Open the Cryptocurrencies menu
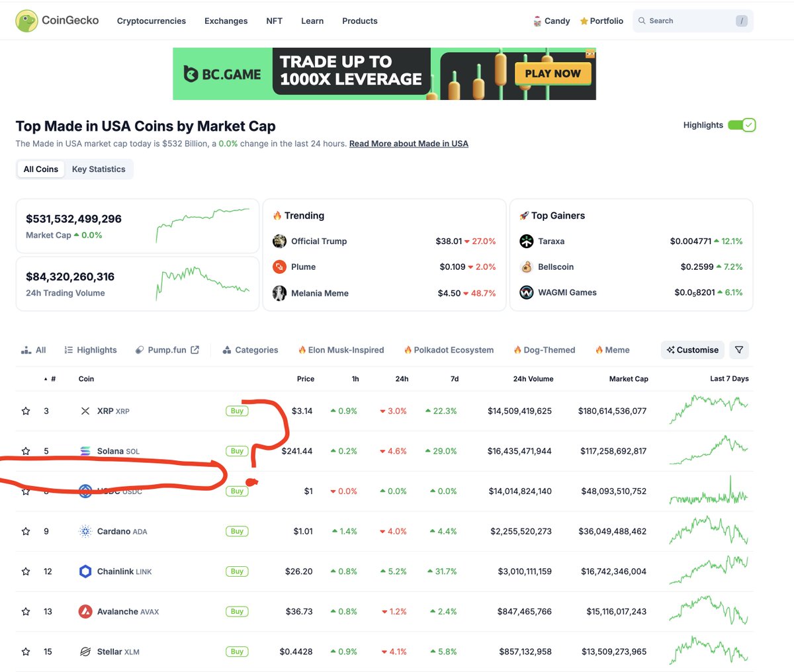 pos(152,21)
